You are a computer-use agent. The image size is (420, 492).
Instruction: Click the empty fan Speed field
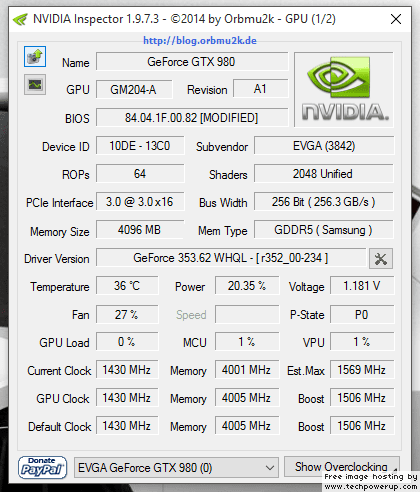(x=247, y=314)
